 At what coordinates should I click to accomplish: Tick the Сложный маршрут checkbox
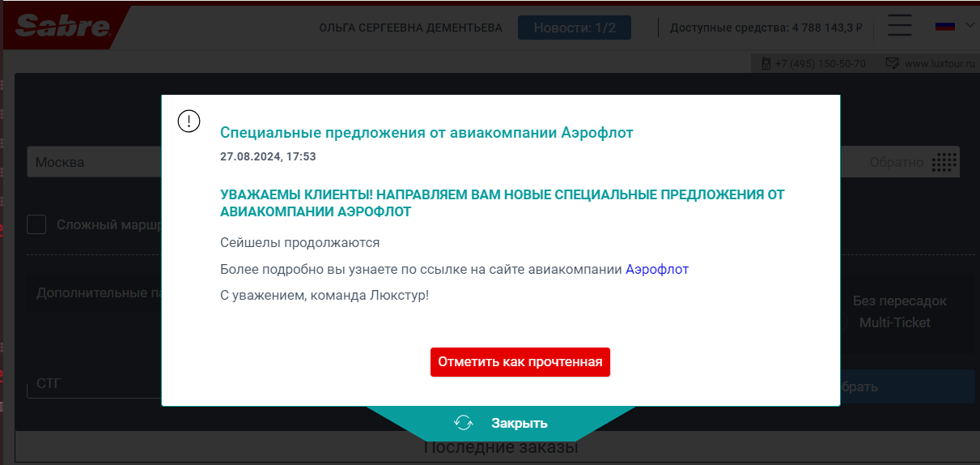[x=36, y=224]
